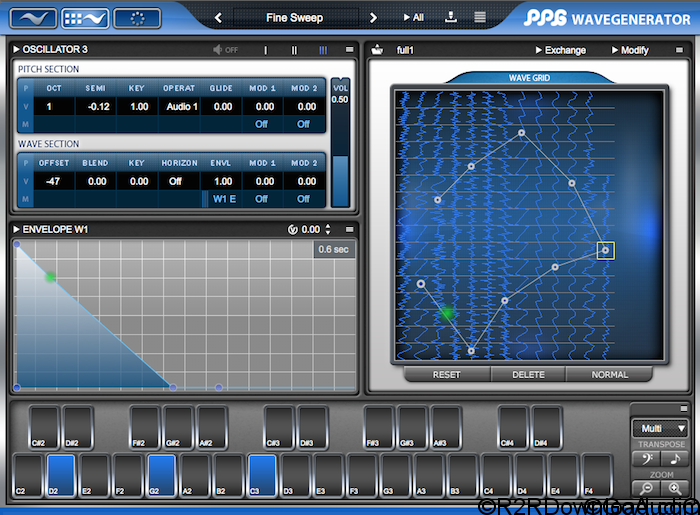Select the grid and wave view button
Image resolution: width=700 pixels, height=515 pixels.
pyautogui.click(x=85, y=18)
